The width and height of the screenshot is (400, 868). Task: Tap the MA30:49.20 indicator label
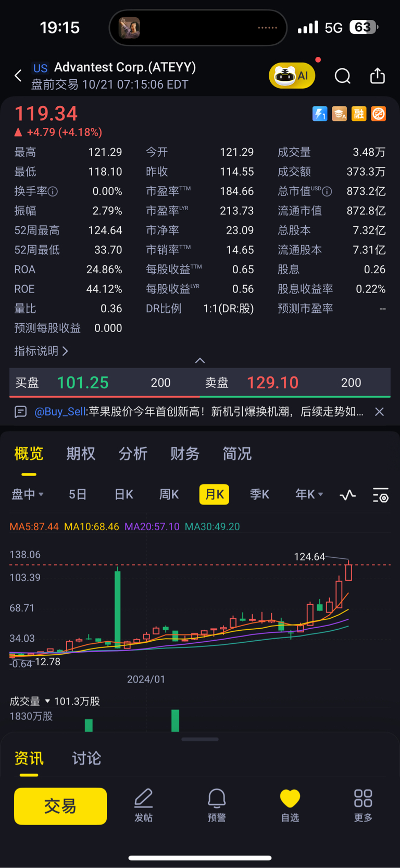pos(213,527)
